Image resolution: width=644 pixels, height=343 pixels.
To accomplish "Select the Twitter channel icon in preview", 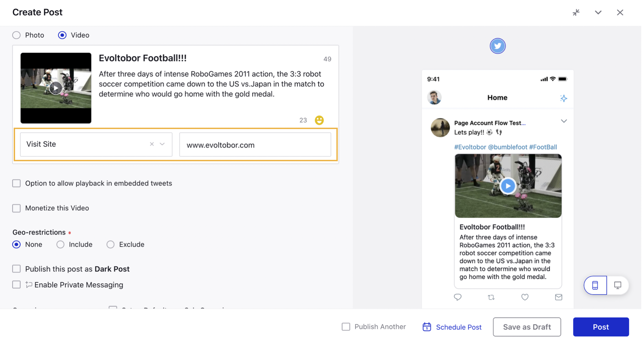I will 497,46.
